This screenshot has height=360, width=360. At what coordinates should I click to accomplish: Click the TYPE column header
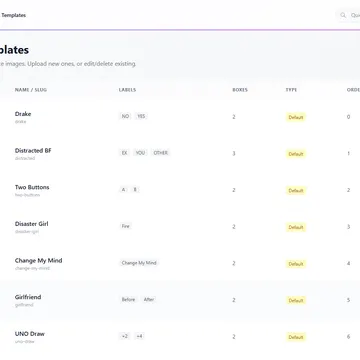point(291,90)
